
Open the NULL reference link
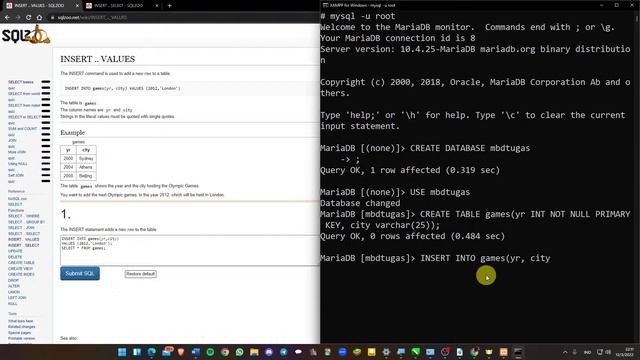click(13, 304)
